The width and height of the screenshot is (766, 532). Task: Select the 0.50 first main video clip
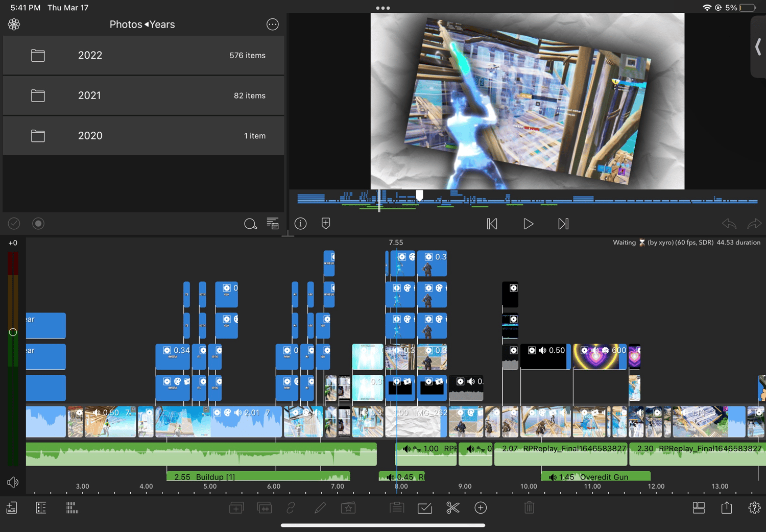pyautogui.click(x=110, y=422)
